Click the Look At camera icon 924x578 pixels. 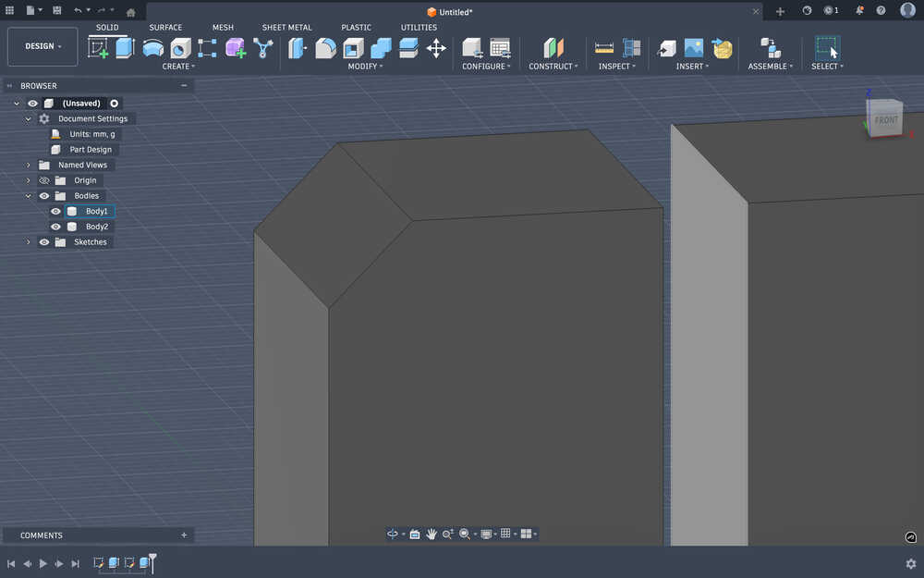tap(415, 534)
